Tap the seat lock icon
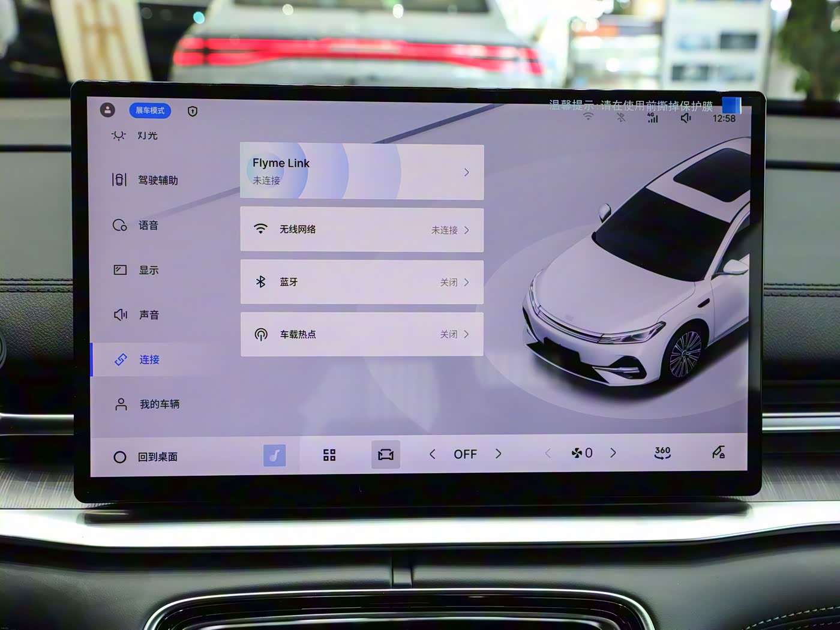The width and height of the screenshot is (840, 630). point(718,452)
